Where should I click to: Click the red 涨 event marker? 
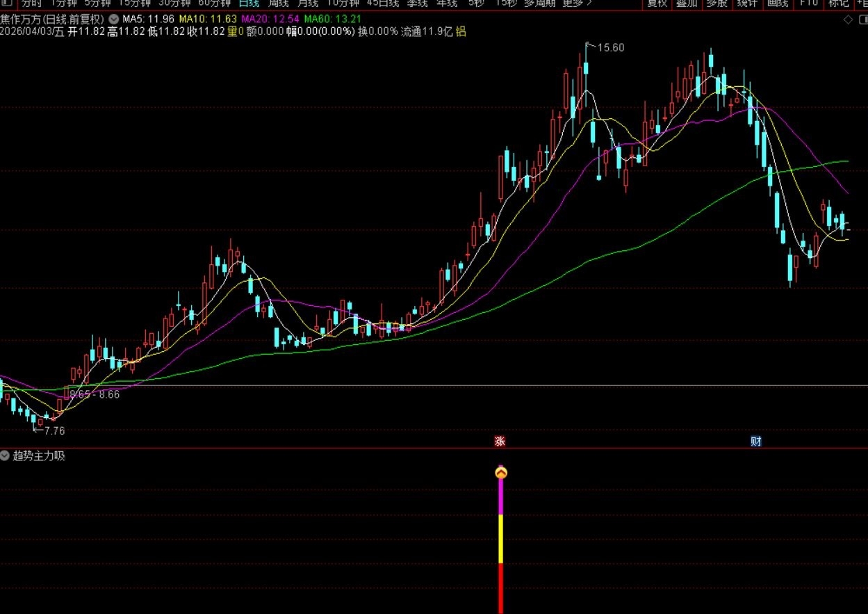pos(500,441)
